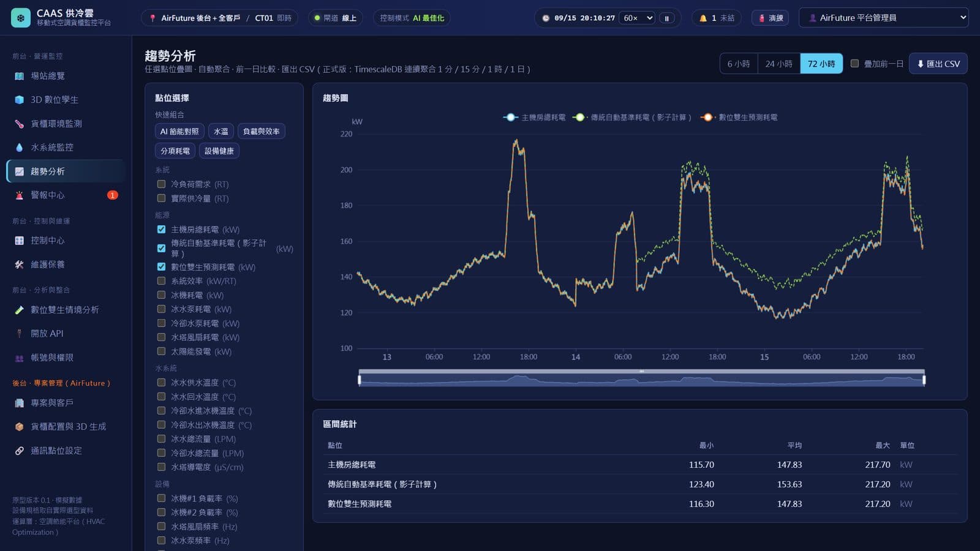
Task: Uncheck 數位孿生預測耗電 (kW) checkbox
Action: [x=161, y=267]
